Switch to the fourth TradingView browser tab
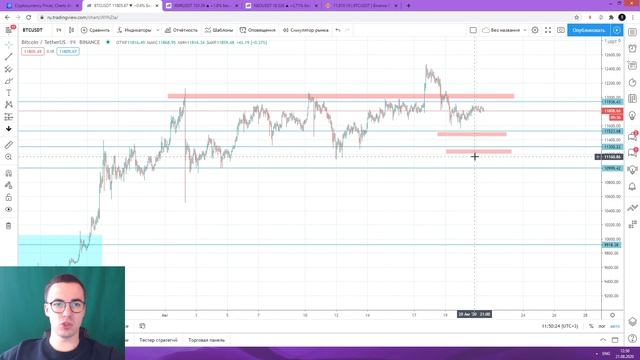Image resolution: width=640 pixels, height=360 pixels. pos(282,6)
